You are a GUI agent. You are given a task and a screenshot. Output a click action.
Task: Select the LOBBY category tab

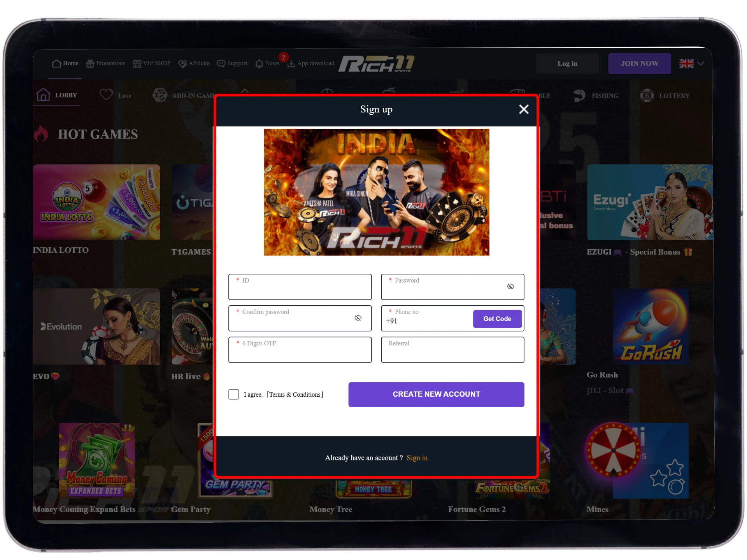57,95
